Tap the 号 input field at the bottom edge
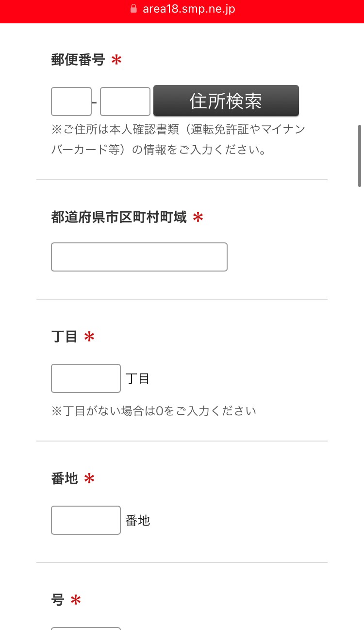Image resolution: width=364 pixels, height=630 pixels. click(x=86, y=628)
